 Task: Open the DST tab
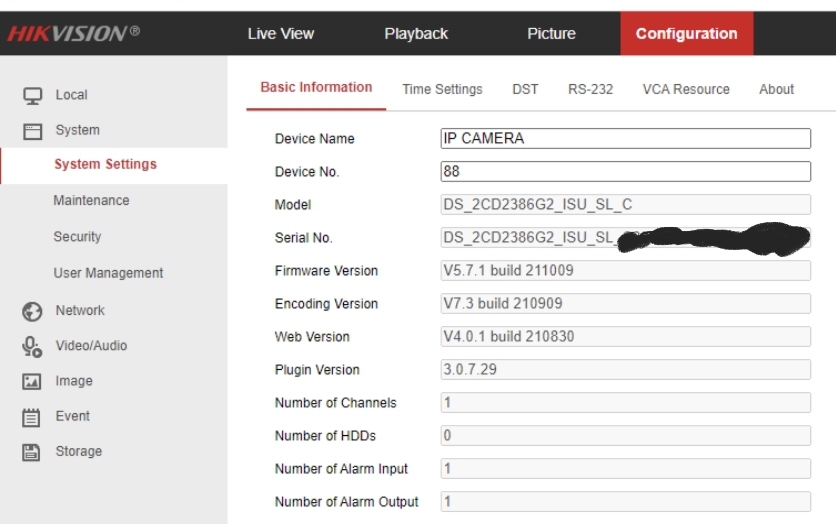click(x=525, y=89)
